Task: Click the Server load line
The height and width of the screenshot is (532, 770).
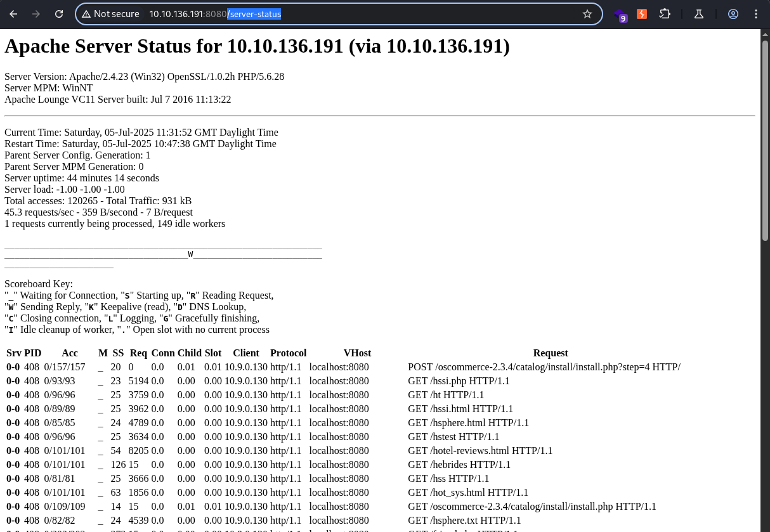Action: 64,190
